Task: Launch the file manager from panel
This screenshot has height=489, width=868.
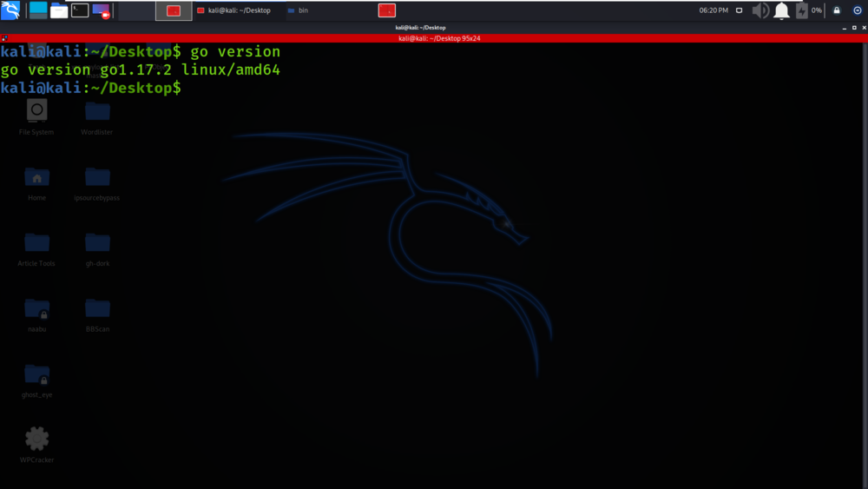Action: coord(59,10)
